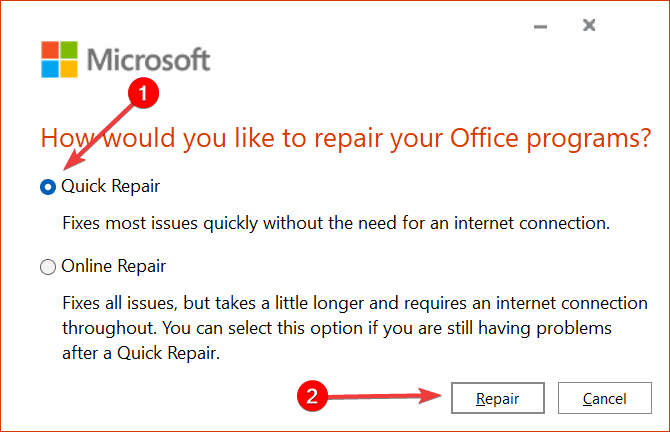Screen dimensions: 670x432
Task: Dismiss the dialog with Cancel
Action: [605, 398]
